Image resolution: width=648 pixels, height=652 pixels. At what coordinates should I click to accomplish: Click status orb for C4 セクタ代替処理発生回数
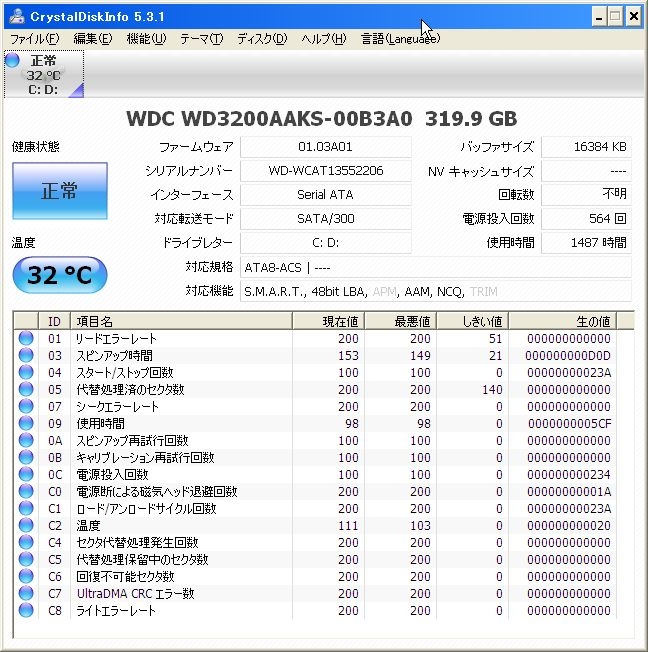26,543
